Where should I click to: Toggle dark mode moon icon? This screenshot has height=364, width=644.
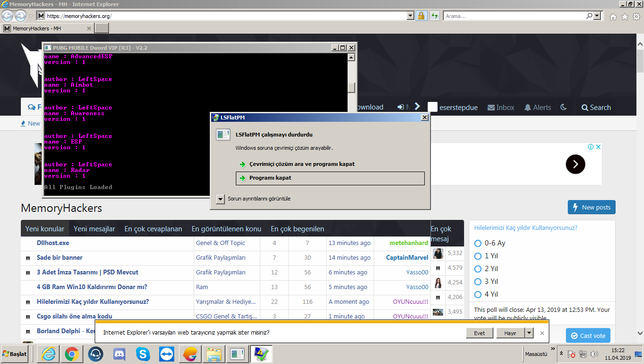[x=563, y=107]
